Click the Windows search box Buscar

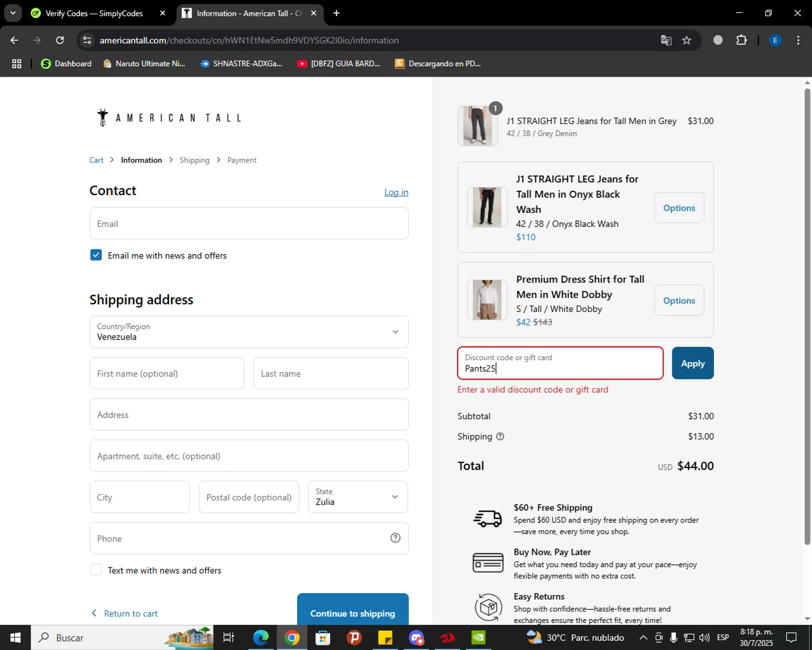click(x=122, y=638)
